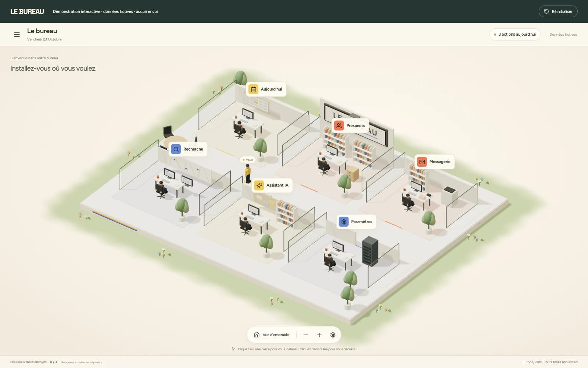Open the Assistant IA room label
The image size is (588, 368).
[272, 185]
